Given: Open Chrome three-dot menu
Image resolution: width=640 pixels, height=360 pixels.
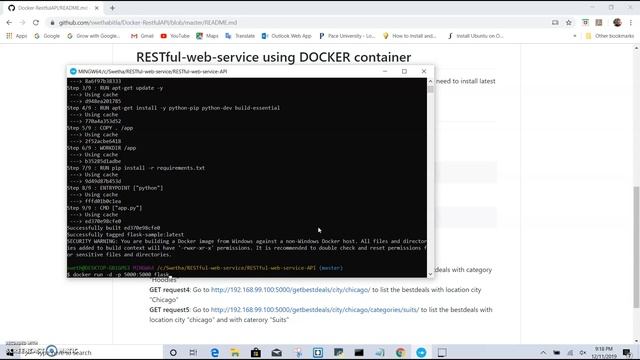Looking at the screenshot, I should click(631, 23).
